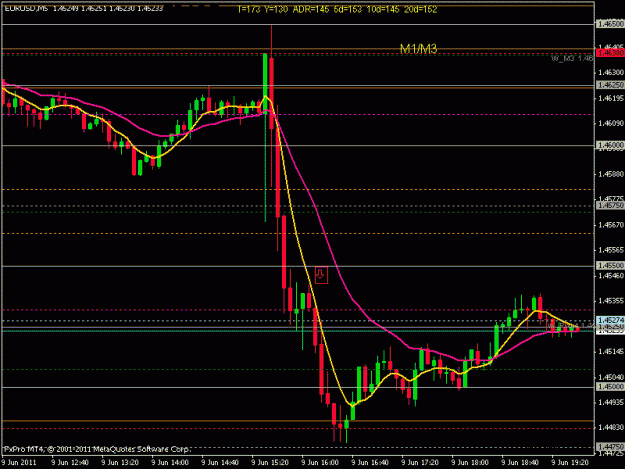Click the 1.46090 price axis value
Viewport: 625px width, 469px height.
(x=611, y=124)
